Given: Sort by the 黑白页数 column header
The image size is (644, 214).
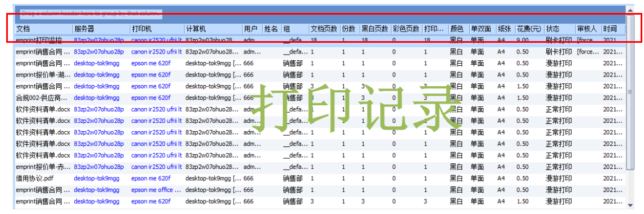Looking at the screenshot, I should [375, 29].
